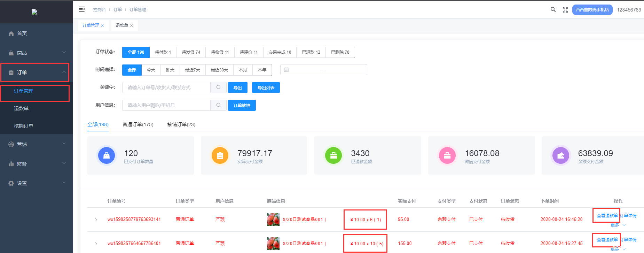644x253 pixels.
Task: Select 最近7天 time filter
Action: (x=193, y=70)
